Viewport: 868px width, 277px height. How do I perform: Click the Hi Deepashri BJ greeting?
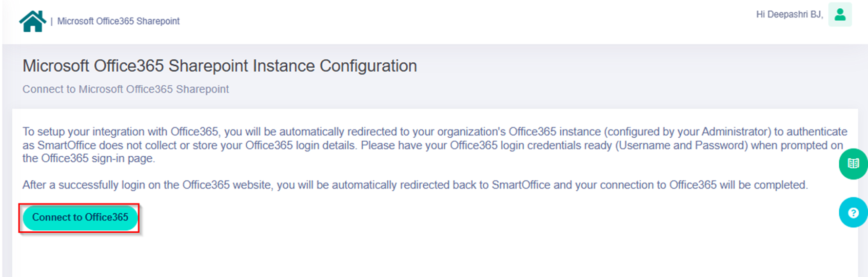click(789, 15)
